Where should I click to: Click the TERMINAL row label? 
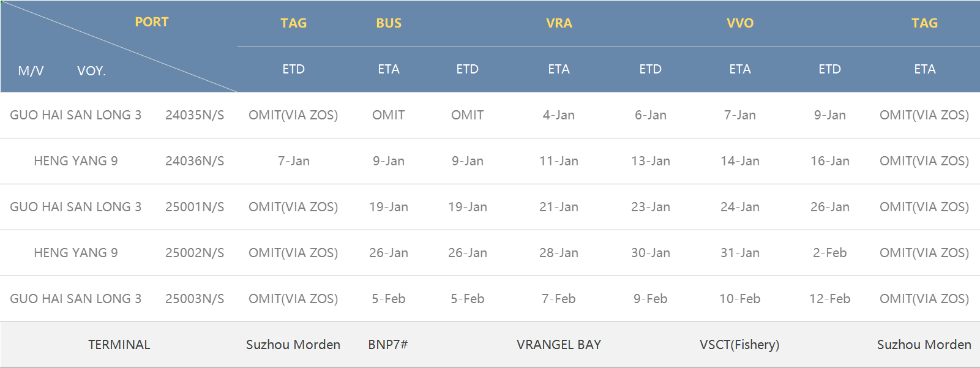tap(119, 345)
